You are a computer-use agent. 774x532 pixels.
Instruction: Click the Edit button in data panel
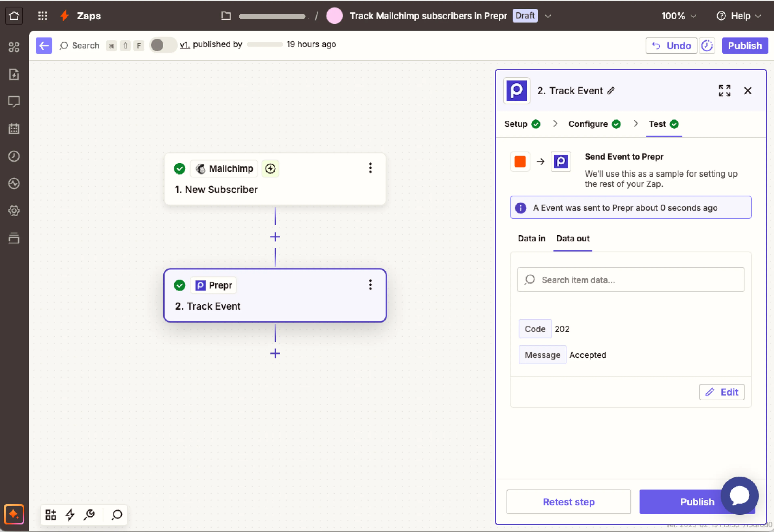click(722, 392)
